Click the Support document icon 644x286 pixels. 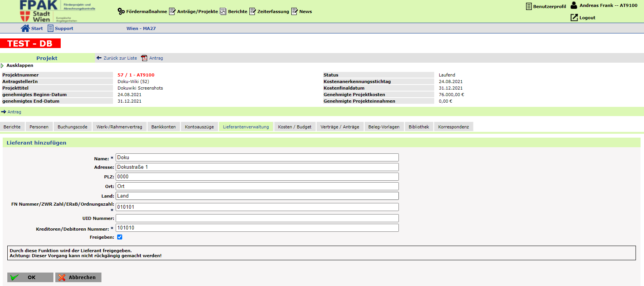(x=50, y=28)
